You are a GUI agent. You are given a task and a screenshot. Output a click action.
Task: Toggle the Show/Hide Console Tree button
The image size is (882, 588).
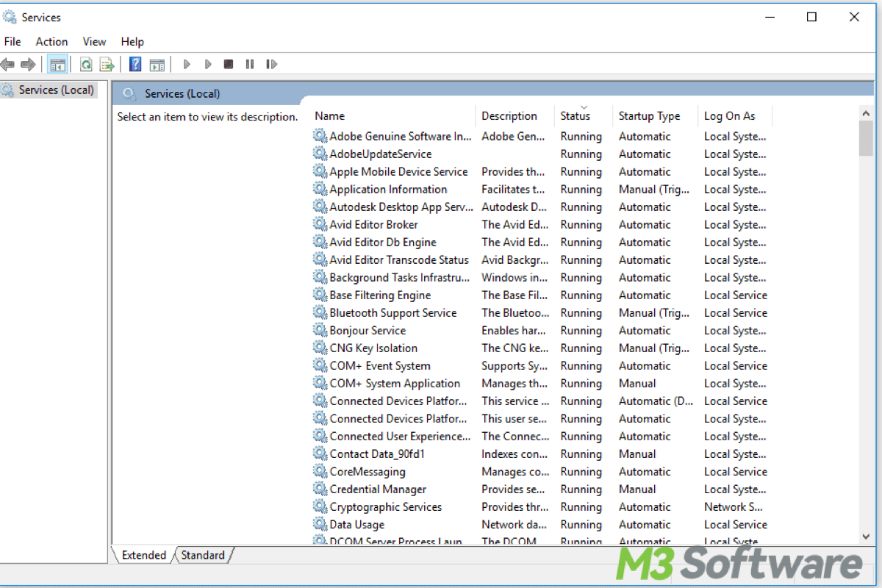tap(57, 65)
